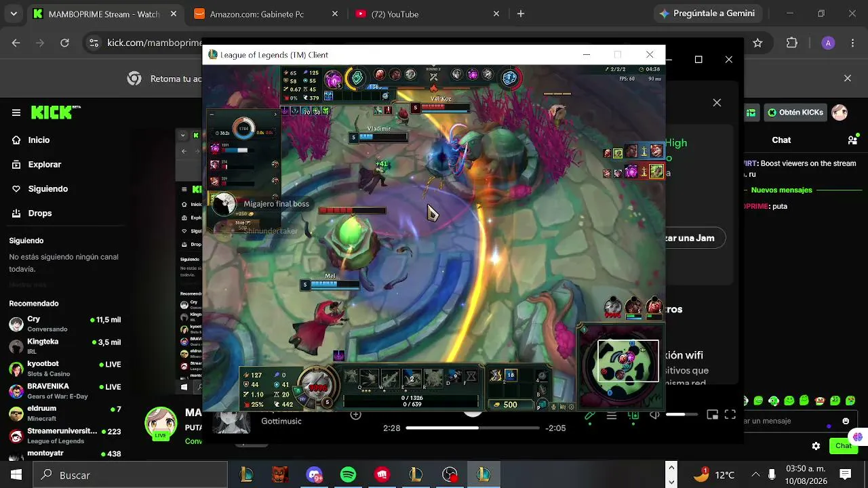
Task: Click the Obtén KICKs button
Action: pos(796,113)
